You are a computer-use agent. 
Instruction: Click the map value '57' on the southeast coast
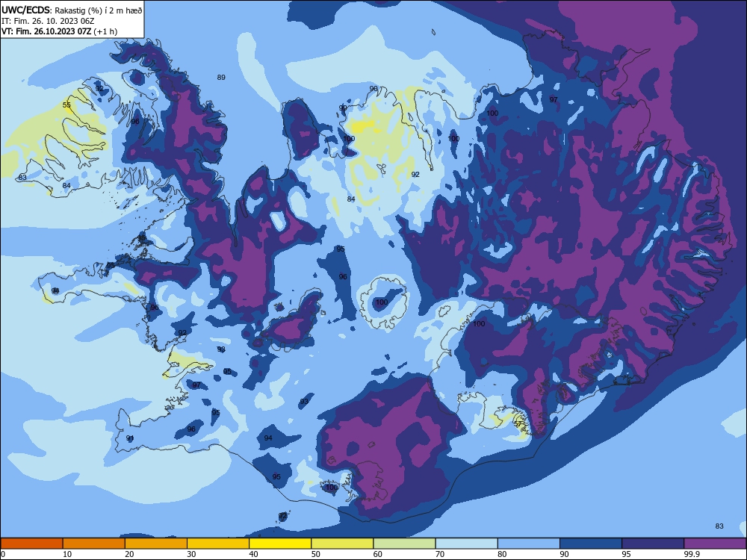[518, 424]
